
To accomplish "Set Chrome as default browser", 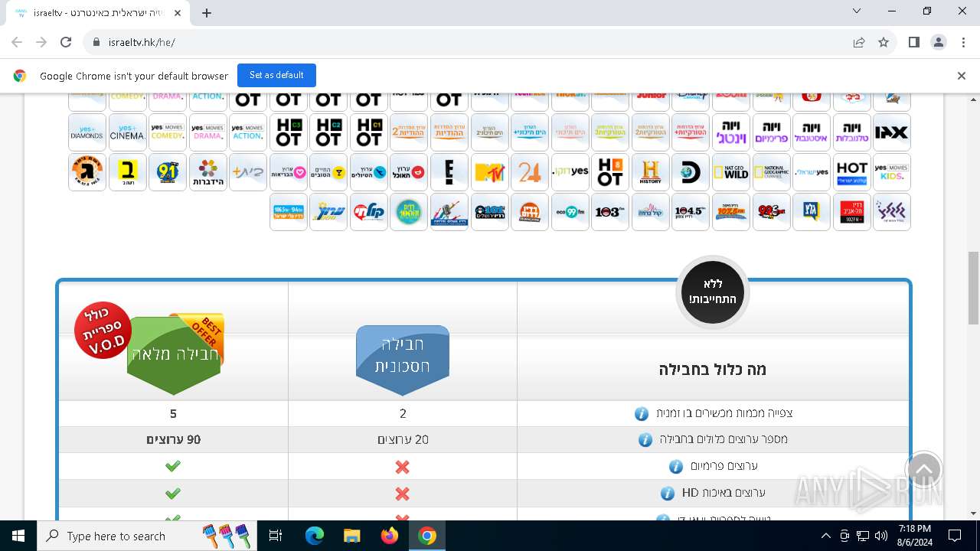I will (276, 75).
